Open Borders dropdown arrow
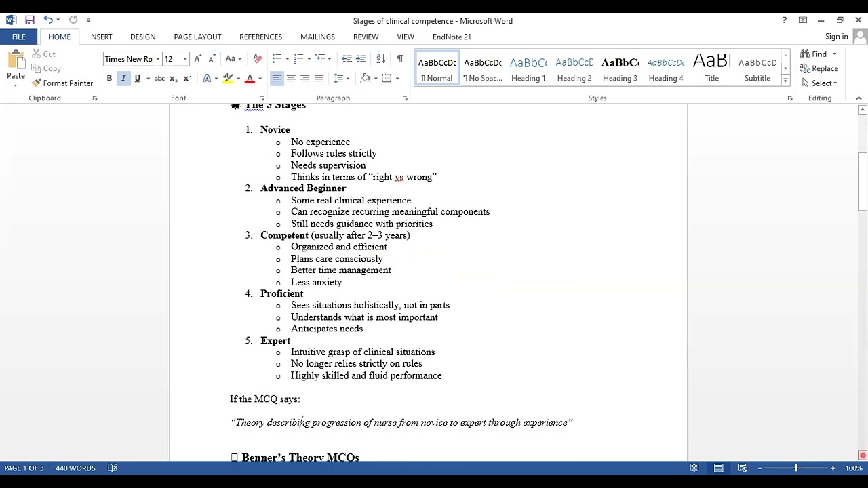Screen dimensions: 868x488 397,79
